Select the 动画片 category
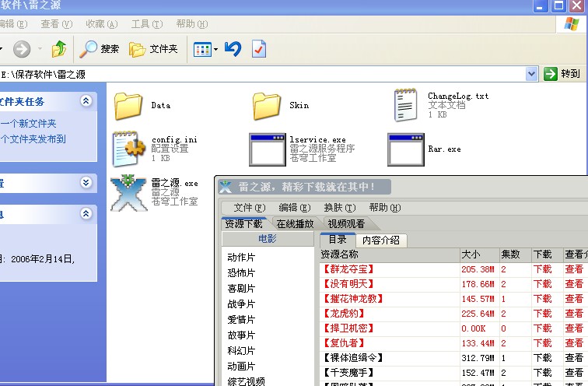Image resolution: width=588 pixels, height=386 pixels. coord(241,366)
